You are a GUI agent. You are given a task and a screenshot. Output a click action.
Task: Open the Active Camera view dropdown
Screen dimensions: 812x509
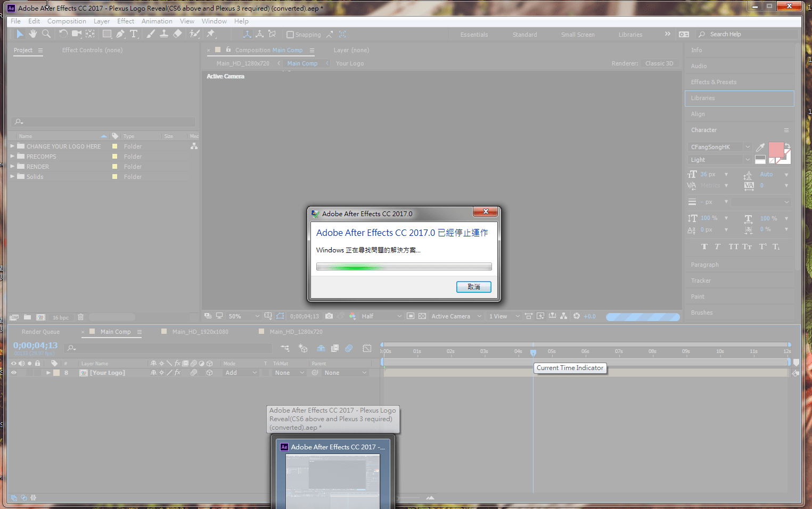(456, 316)
